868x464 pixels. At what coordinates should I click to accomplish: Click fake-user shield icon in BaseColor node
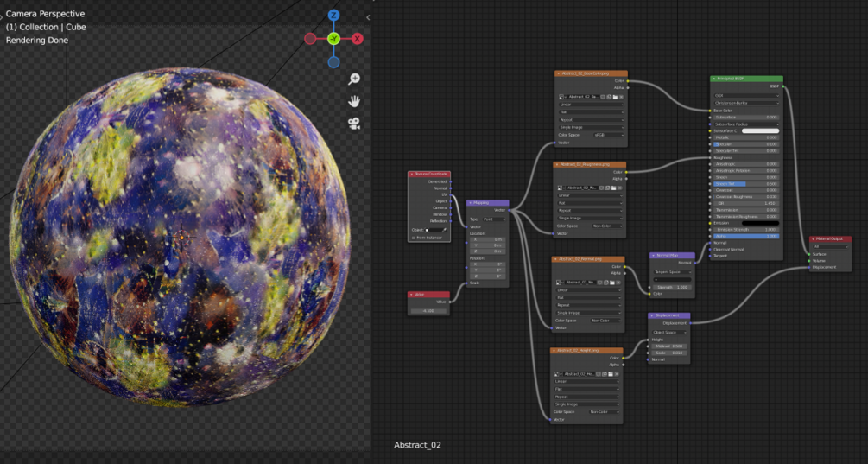603,97
